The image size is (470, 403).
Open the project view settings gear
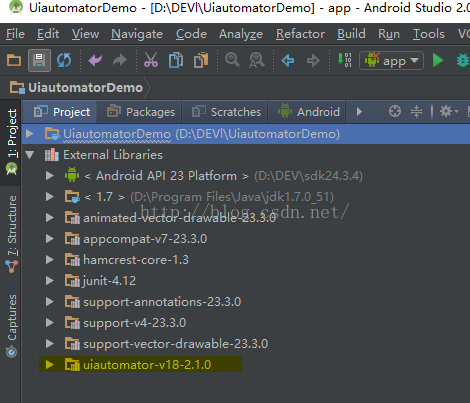point(449,111)
